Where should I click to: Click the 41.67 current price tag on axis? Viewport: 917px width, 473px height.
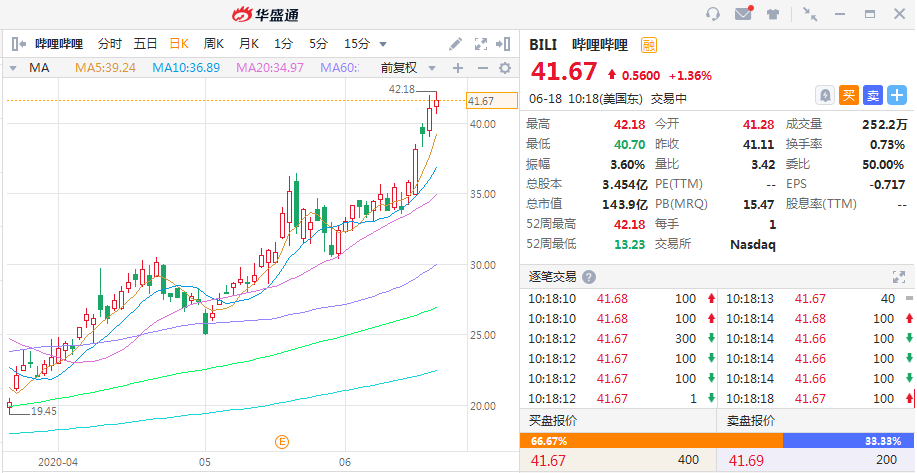coord(492,101)
